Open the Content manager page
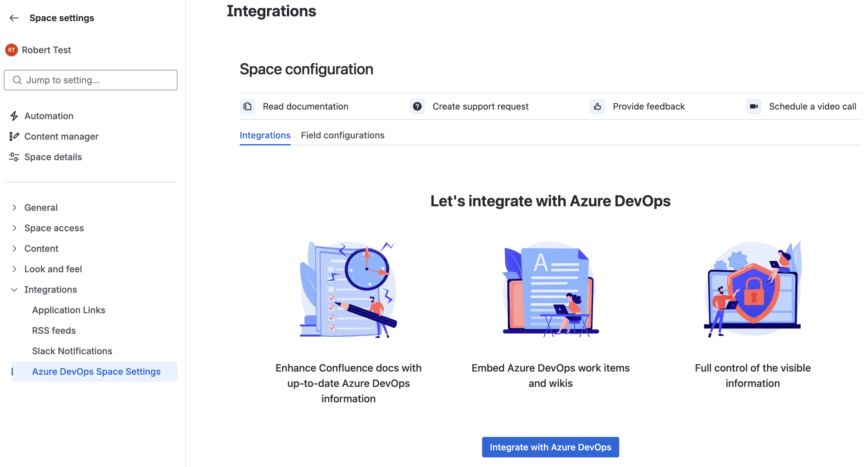868x467 pixels. (x=61, y=136)
